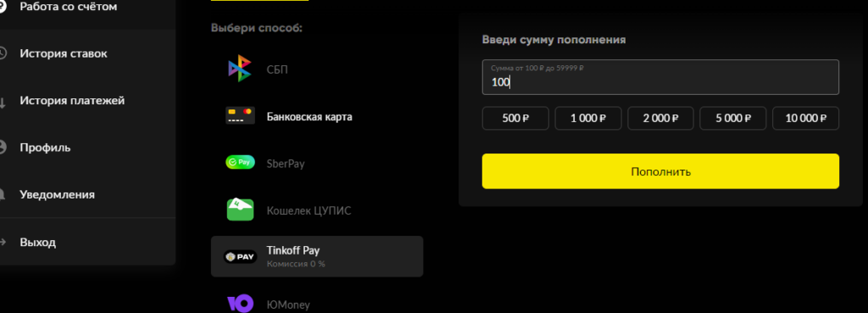
Task: Click the deposit amount input field
Action: click(660, 77)
